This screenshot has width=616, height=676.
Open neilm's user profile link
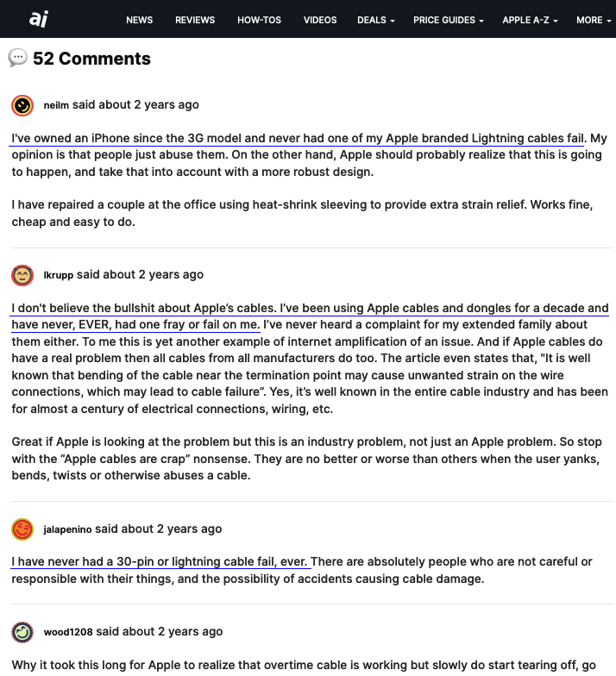click(56, 105)
